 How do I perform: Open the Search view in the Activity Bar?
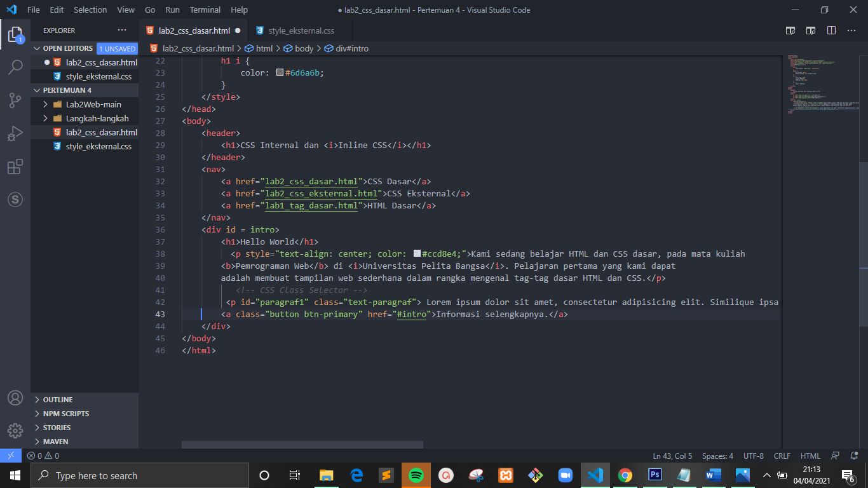(15, 67)
